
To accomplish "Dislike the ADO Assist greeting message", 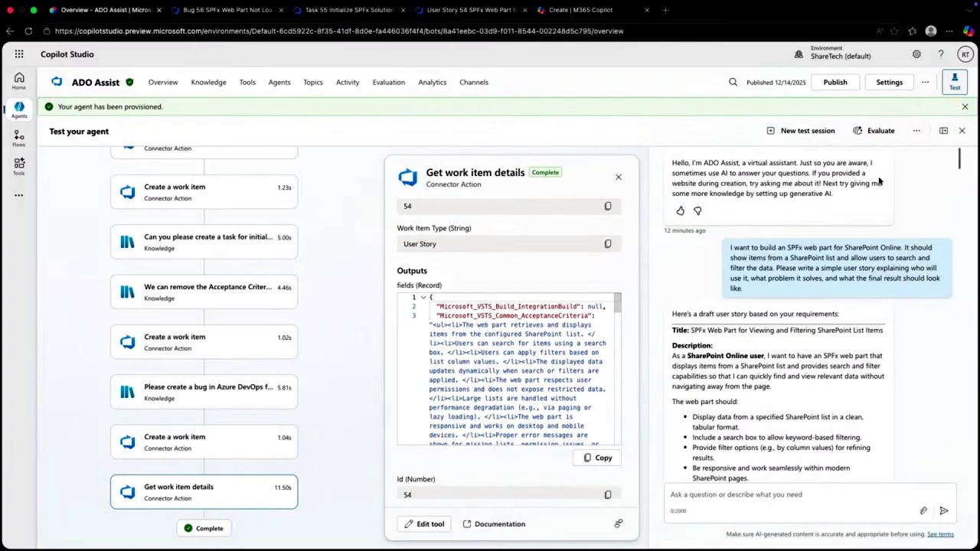I will (697, 210).
